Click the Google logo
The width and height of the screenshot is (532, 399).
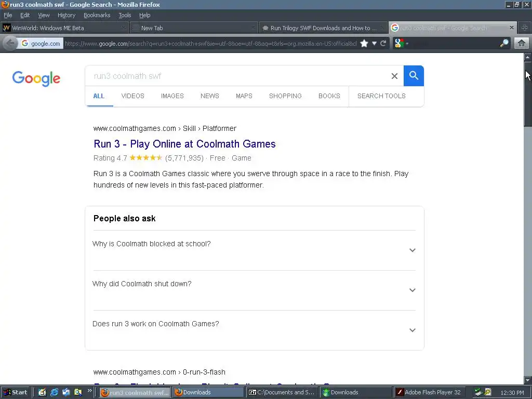coord(36,79)
